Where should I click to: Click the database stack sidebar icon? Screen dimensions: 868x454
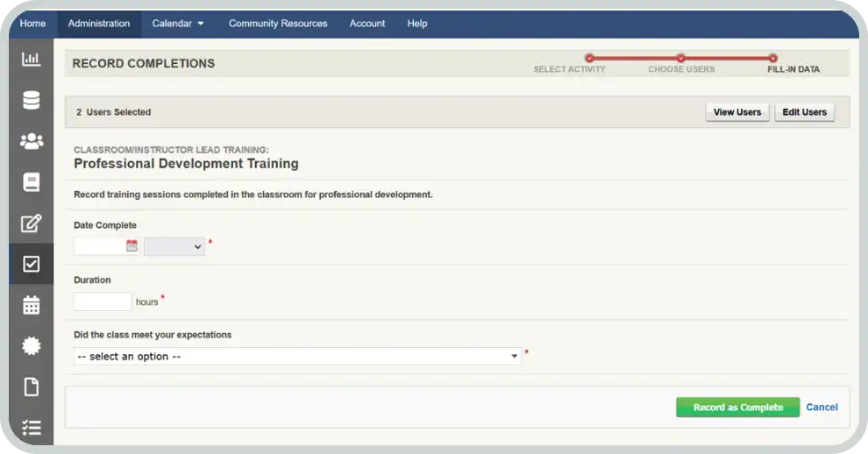[32, 101]
